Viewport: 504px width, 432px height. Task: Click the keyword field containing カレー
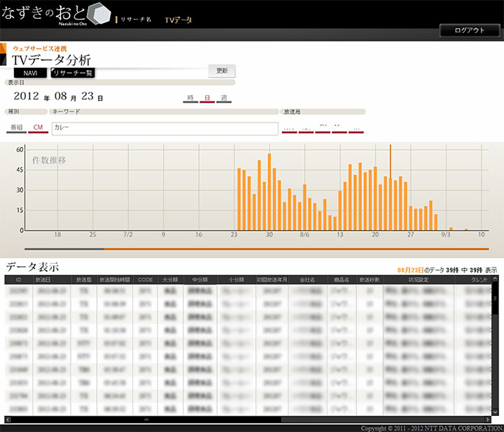[165, 128]
